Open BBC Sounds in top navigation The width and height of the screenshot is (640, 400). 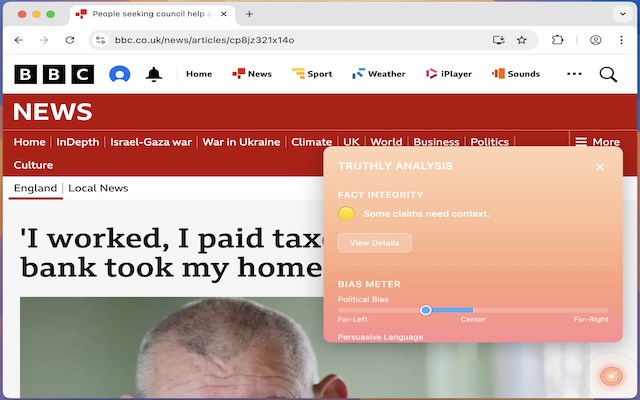coord(516,74)
